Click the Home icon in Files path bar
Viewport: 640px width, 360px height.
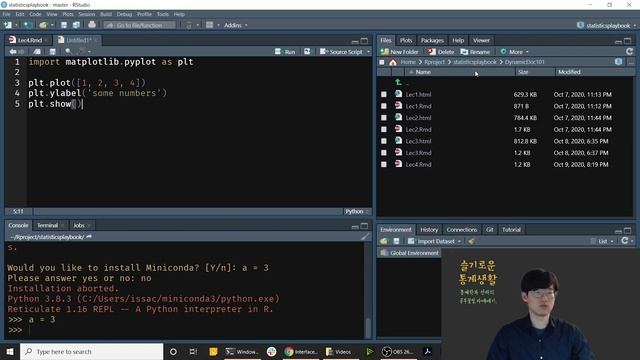(x=393, y=62)
